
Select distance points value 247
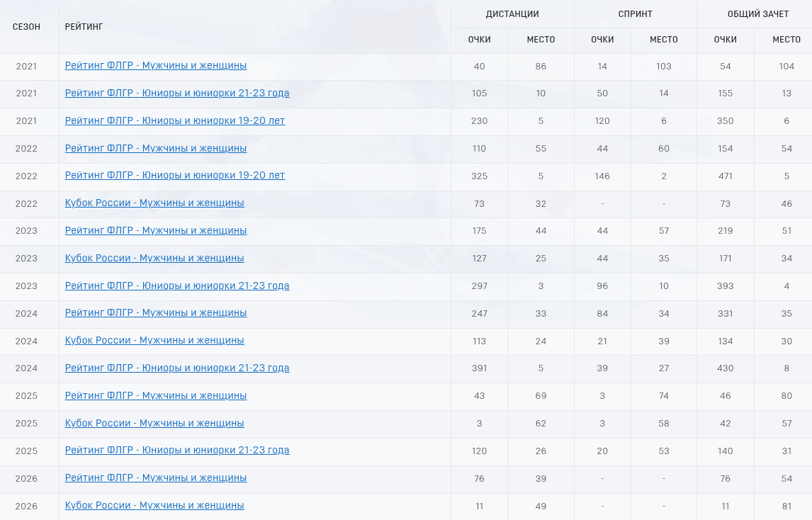(479, 313)
